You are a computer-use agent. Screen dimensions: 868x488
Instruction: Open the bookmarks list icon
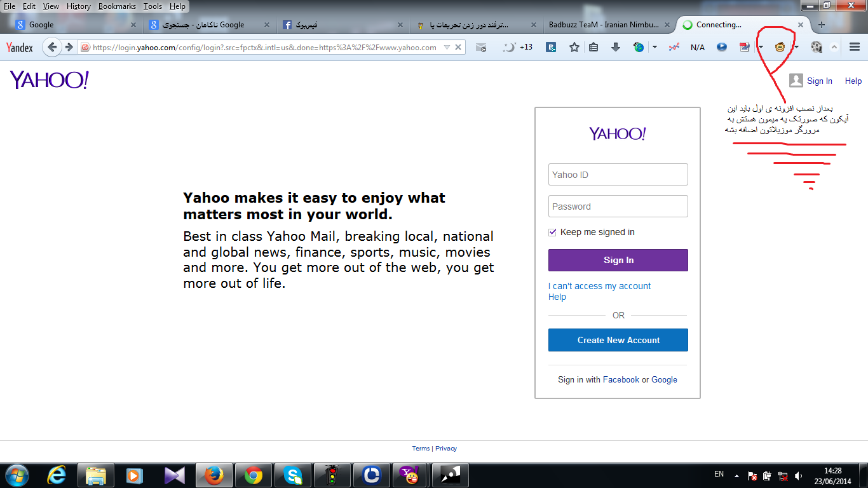click(x=593, y=47)
